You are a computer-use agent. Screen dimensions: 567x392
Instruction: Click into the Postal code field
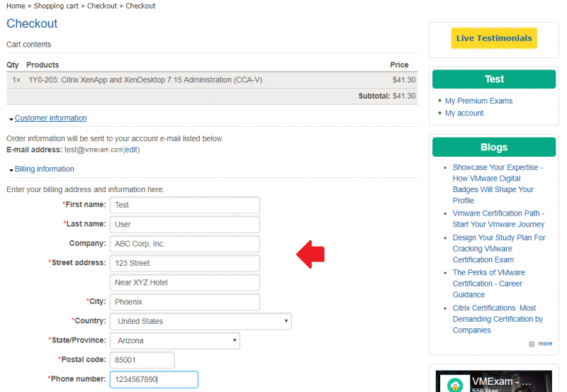[x=142, y=360]
